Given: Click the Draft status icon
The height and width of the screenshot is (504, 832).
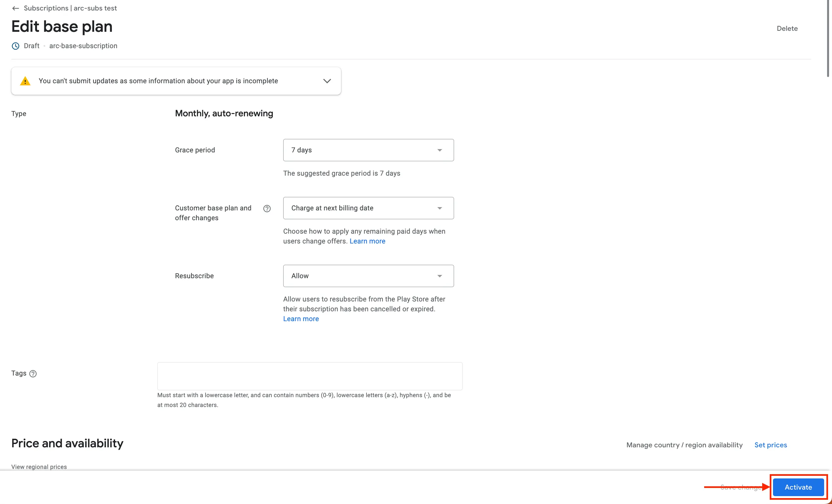Looking at the screenshot, I should pos(15,46).
